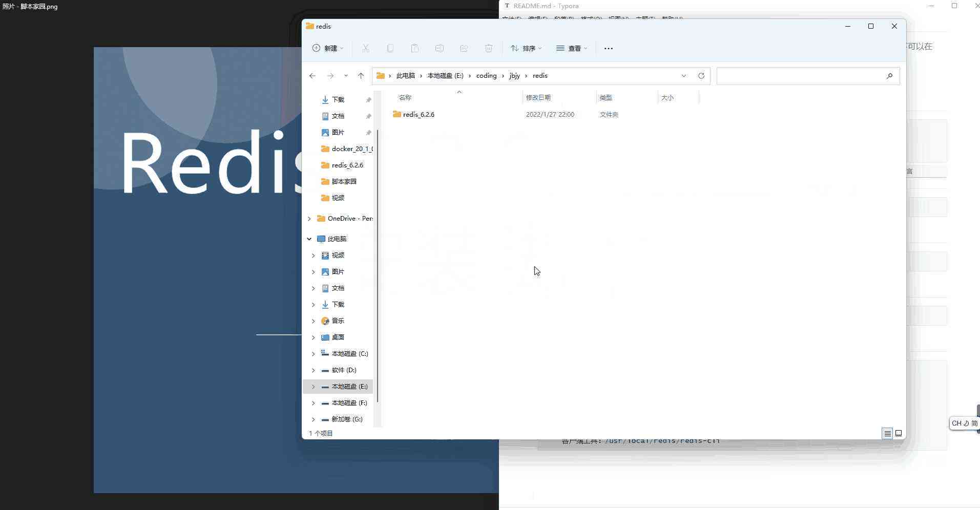Click redis in the address breadcrumb
This screenshot has height=510, width=980.
coord(540,76)
